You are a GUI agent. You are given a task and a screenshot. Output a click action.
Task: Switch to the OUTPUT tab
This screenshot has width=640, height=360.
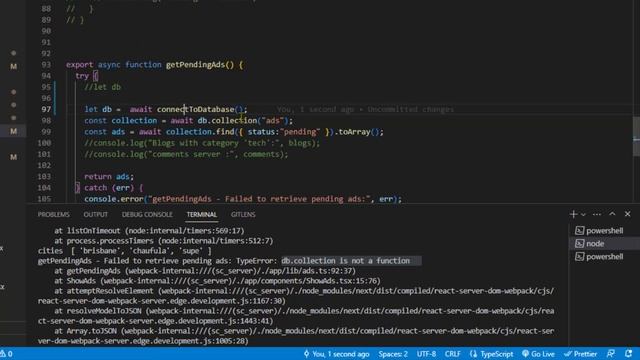pos(96,214)
